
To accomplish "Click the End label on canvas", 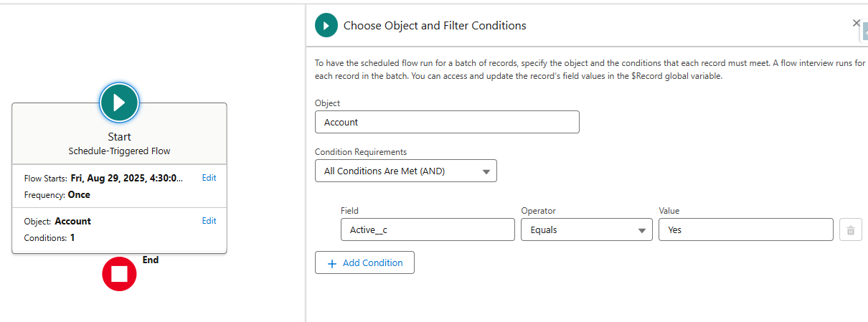I will click(x=151, y=260).
